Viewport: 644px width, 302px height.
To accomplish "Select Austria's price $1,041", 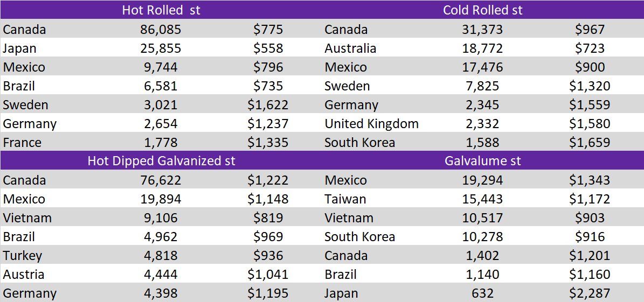I will pos(268,274).
